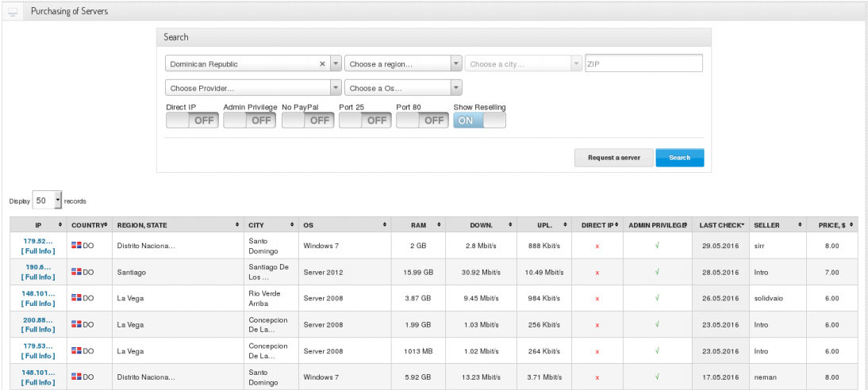The width and height of the screenshot is (868, 390).
Task: Expand the Choose Provider dropdown
Action: point(253,88)
